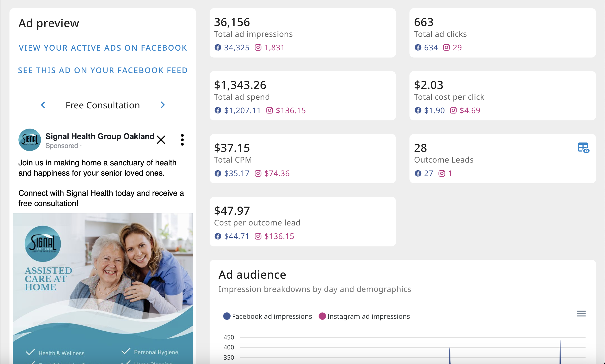Image resolution: width=605 pixels, height=364 pixels.
Task: Click Instagram icon under Cost per outcome lead
Action: point(258,236)
